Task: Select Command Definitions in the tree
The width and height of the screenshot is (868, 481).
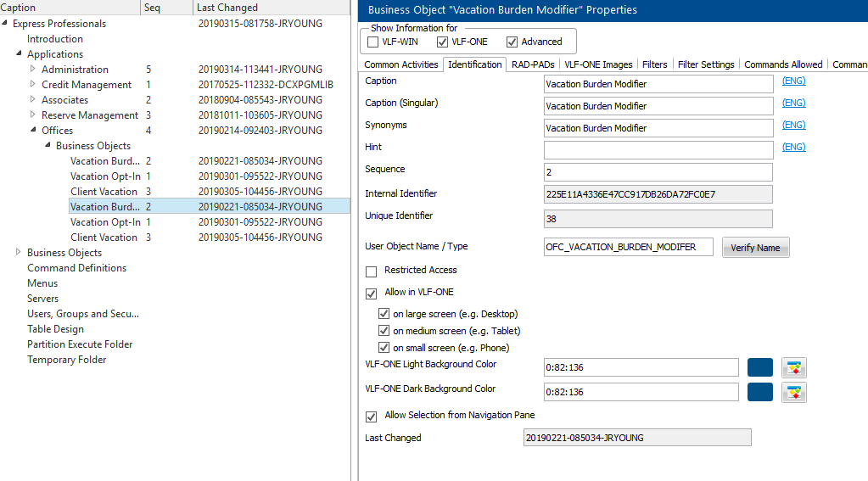Action: tap(76, 268)
